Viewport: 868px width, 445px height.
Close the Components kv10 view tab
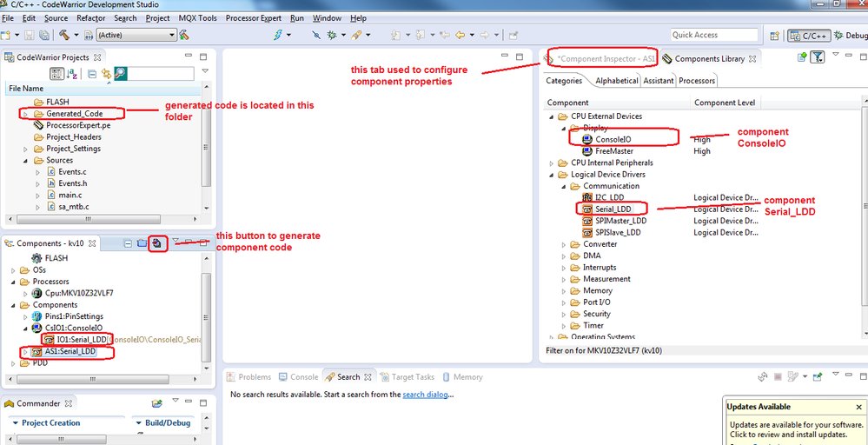click(x=92, y=243)
